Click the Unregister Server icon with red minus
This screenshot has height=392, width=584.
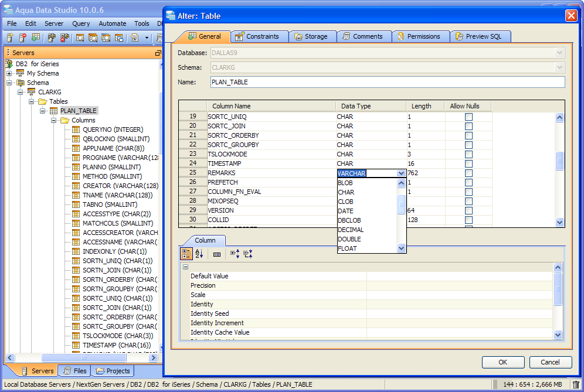coord(23,38)
